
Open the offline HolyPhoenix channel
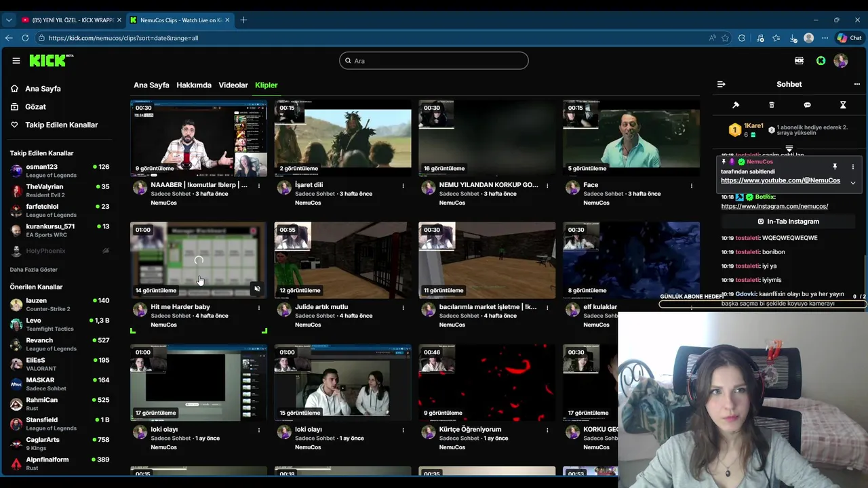[60, 251]
